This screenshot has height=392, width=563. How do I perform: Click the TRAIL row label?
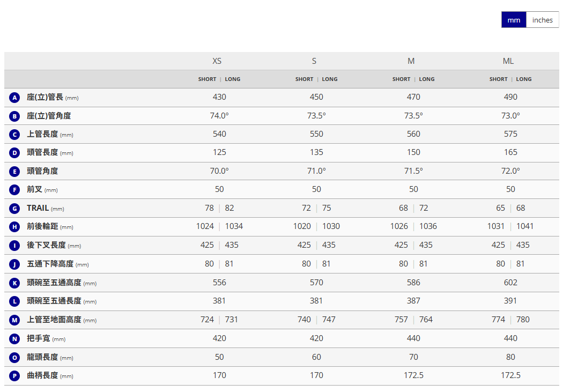[38, 208]
